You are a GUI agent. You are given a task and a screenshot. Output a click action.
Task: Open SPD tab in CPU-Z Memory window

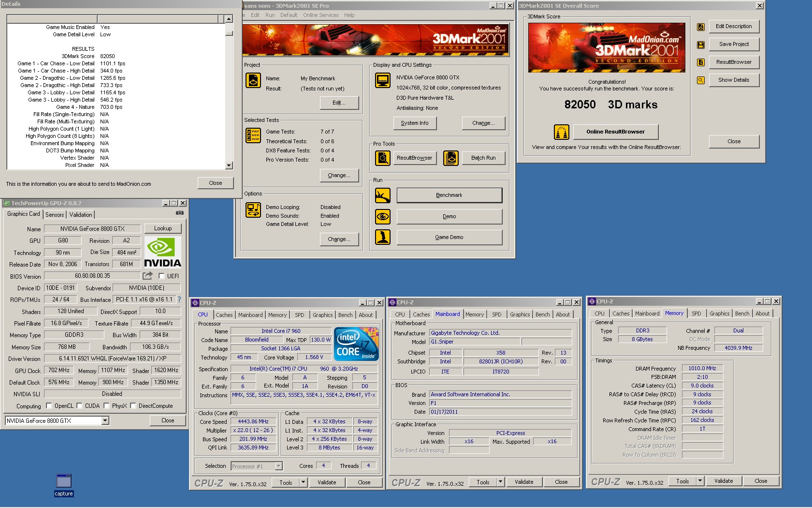[x=696, y=314]
